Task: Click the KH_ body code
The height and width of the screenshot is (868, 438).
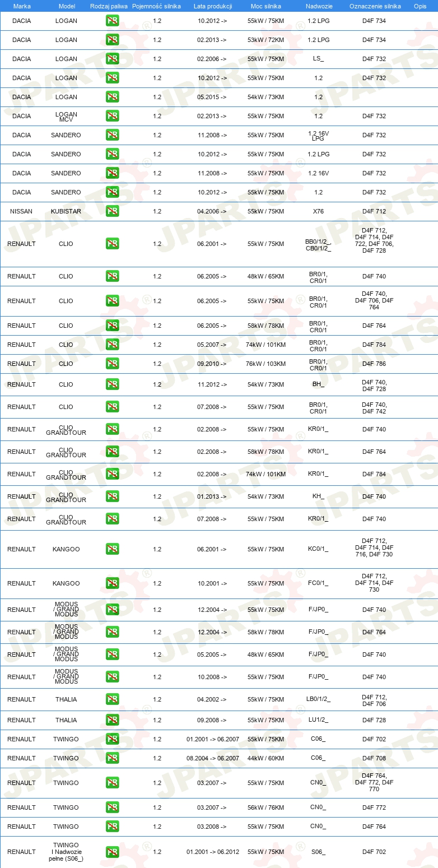Action: (x=318, y=496)
